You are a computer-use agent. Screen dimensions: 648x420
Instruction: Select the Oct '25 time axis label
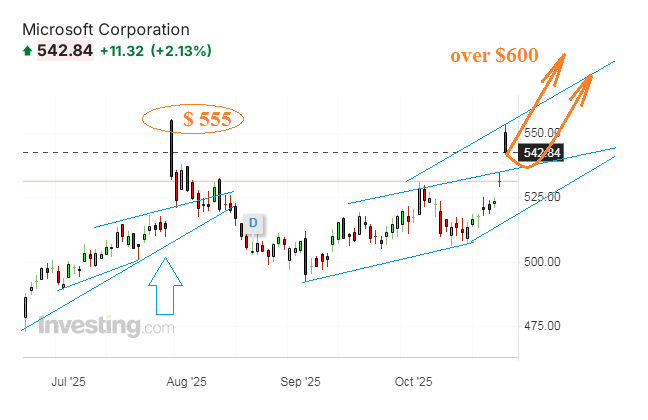point(413,381)
